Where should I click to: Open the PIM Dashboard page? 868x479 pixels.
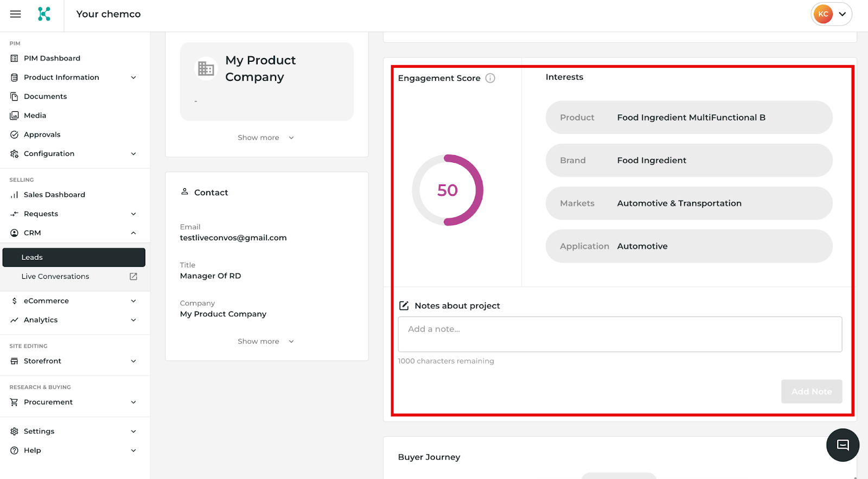[52, 59]
